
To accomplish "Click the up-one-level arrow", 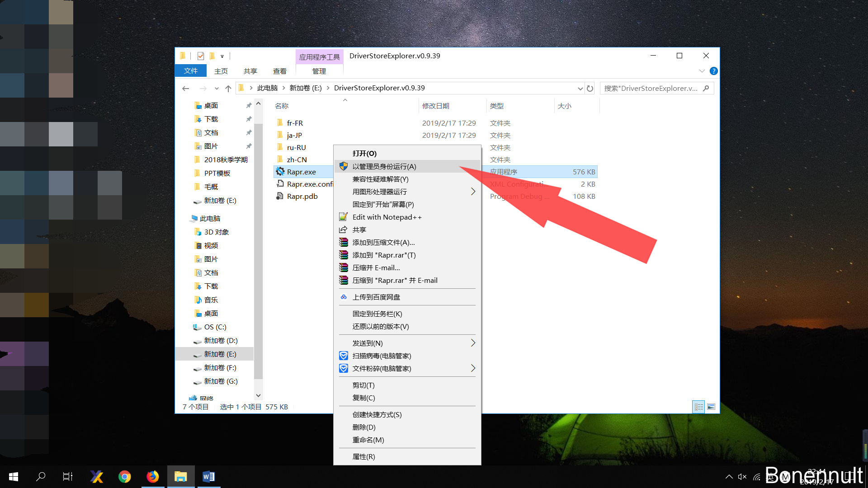I will pos(228,88).
